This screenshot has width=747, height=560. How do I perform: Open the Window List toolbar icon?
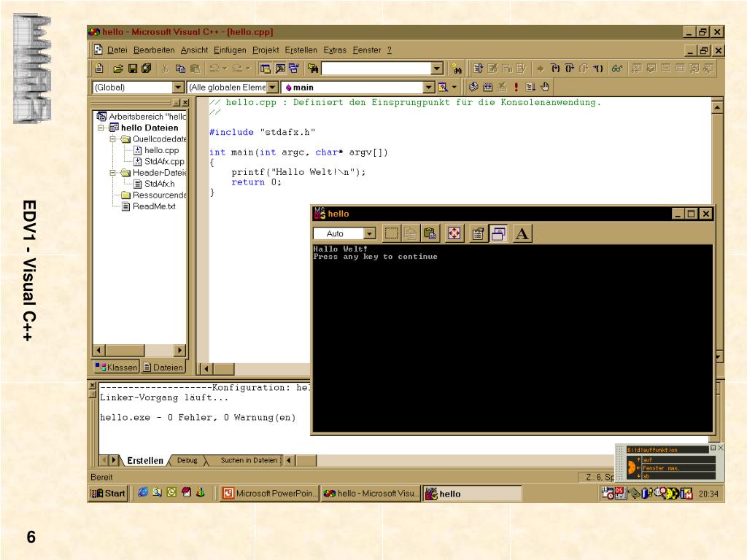(x=294, y=69)
